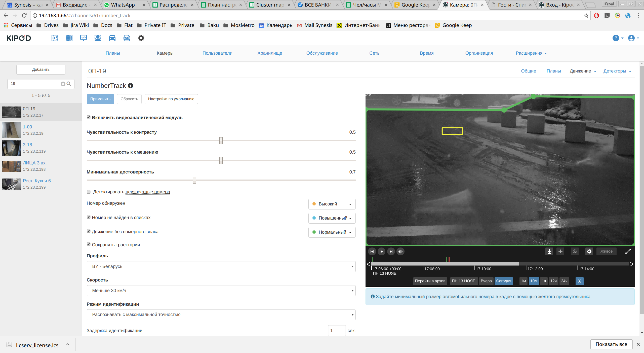Open the 'Нормальный' priority dropdown
644x353 pixels.
[x=332, y=232]
